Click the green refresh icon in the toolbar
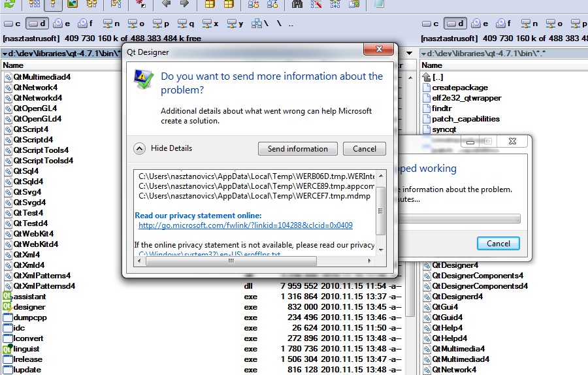The image size is (588, 375). point(9,4)
